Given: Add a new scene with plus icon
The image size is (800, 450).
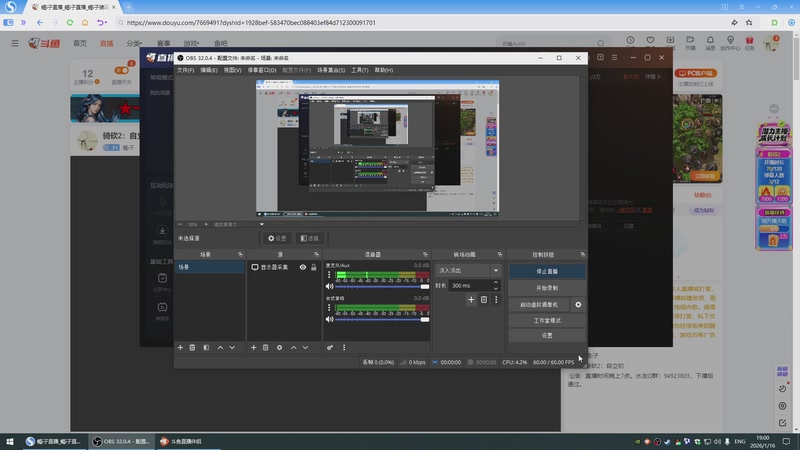Looking at the screenshot, I should tap(180, 347).
